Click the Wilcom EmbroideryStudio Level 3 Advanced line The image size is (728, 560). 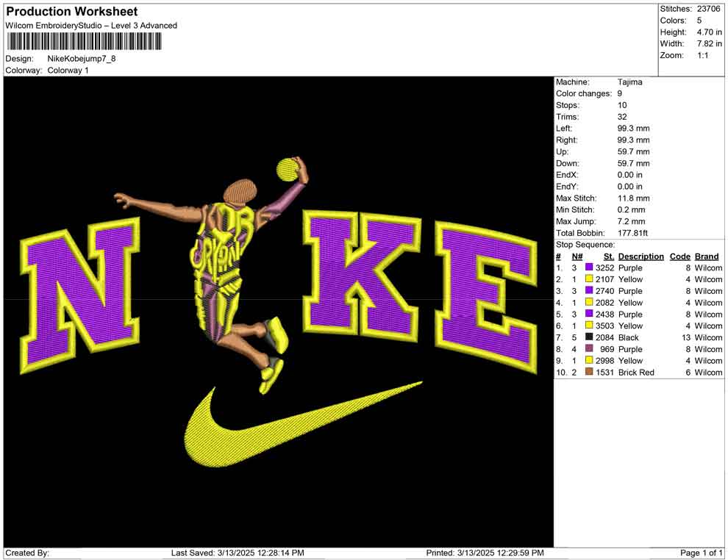[x=91, y=26]
